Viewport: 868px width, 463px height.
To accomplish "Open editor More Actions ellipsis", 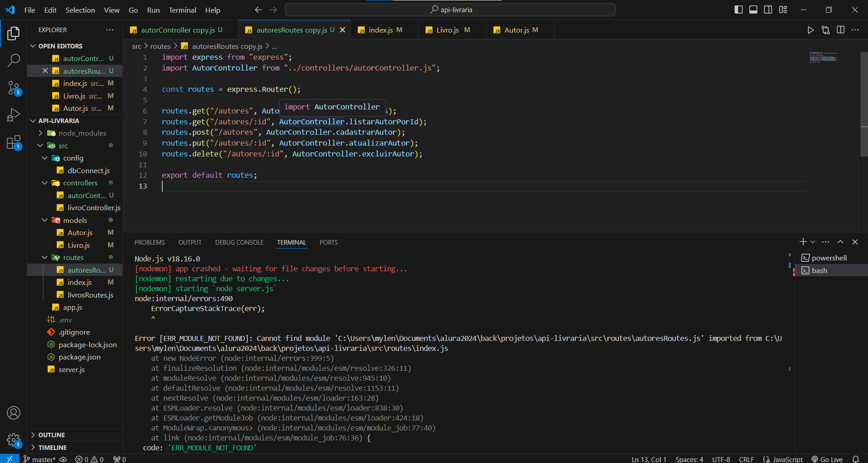I will (855, 30).
